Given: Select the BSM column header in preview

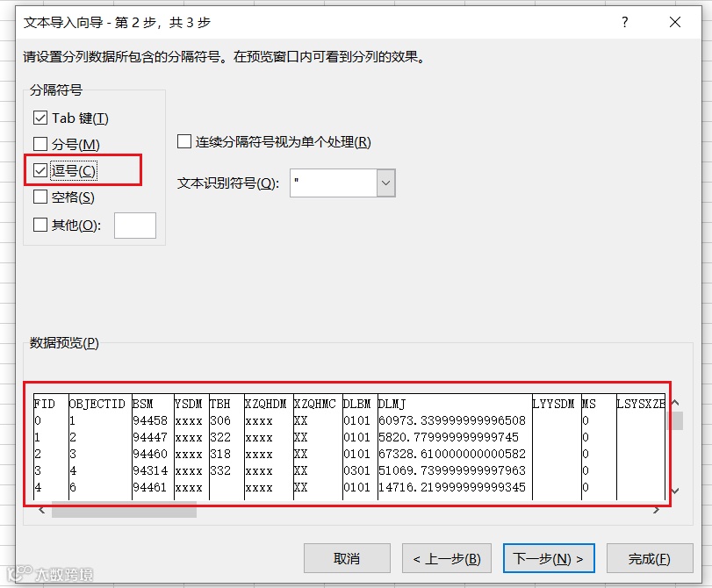Looking at the screenshot, I should pyautogui.click(x=142, y=404).
